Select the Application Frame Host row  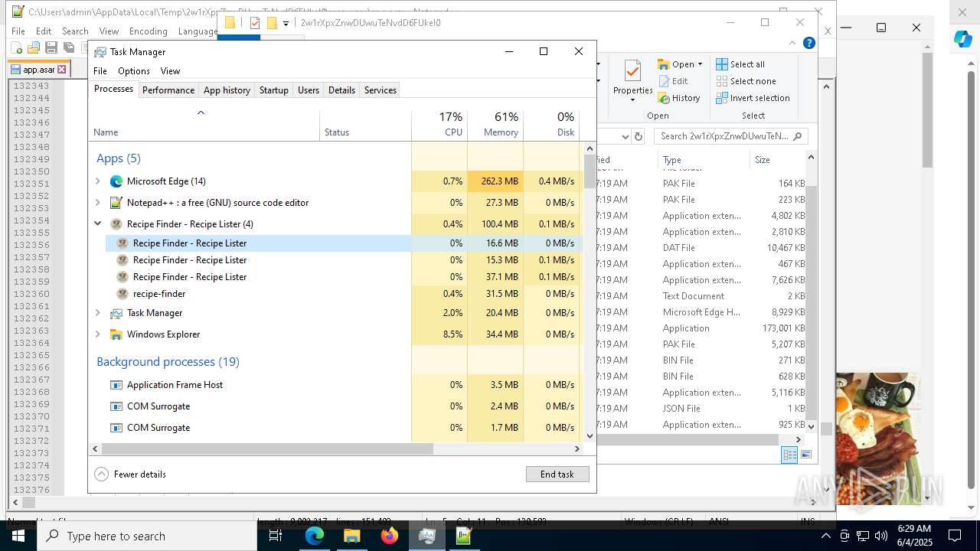pyautogui.click(x=335, y=385)
